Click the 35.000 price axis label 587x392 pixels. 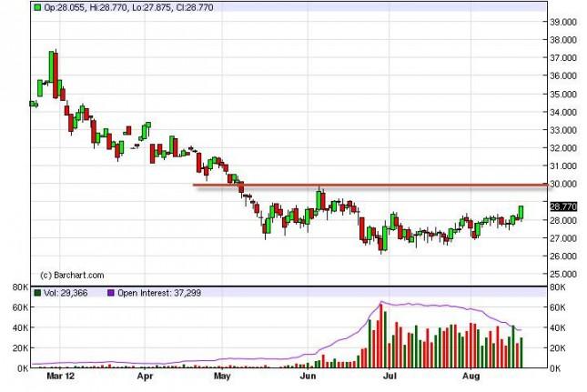(563, 94)
